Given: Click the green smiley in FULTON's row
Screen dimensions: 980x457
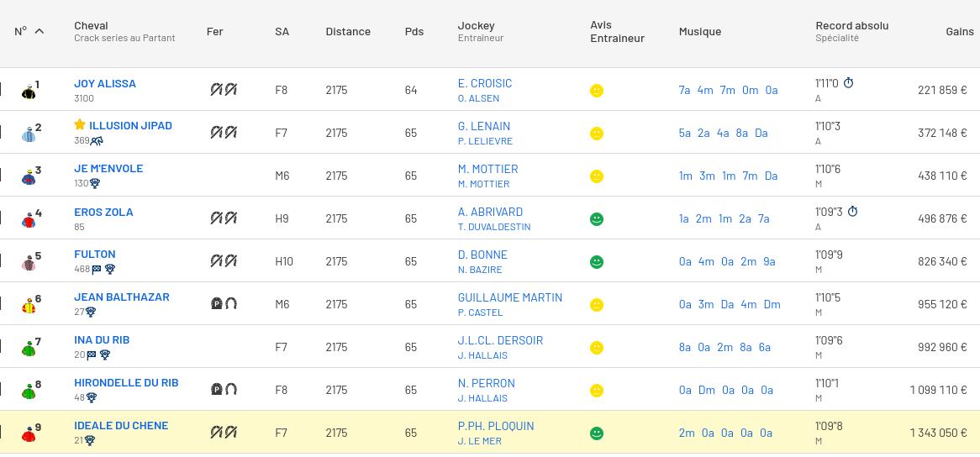Looking at the screenshot, I should 597,262.
